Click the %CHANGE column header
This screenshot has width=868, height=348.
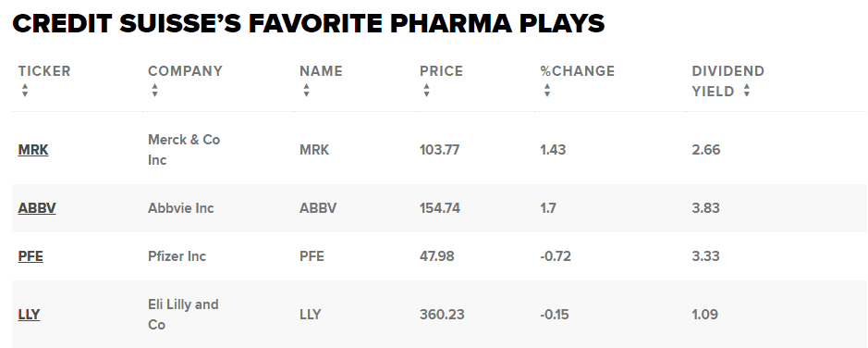pos(578,71)
